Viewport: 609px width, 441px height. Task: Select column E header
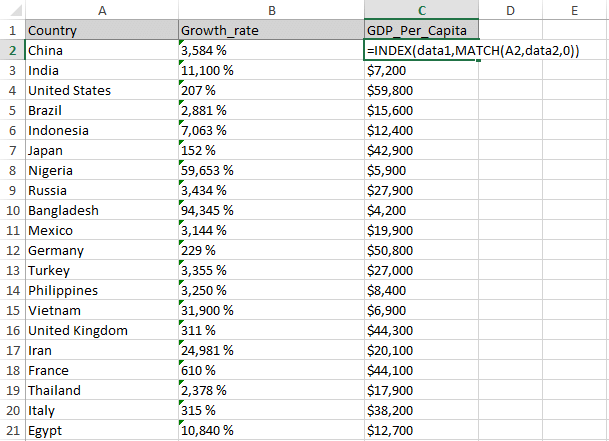(x=575, y=10)
